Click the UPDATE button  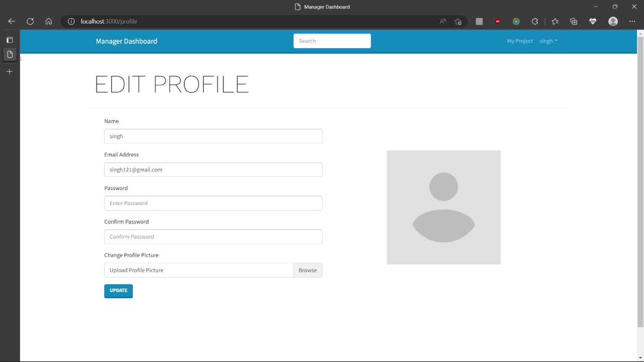[118, 291]
